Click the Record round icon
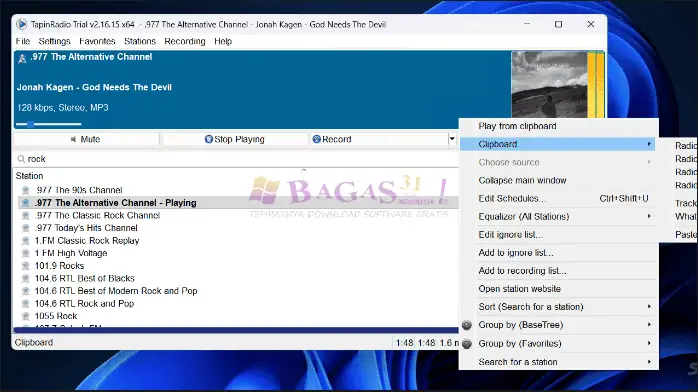Screen dimensions: 698x392 point(317,139)
